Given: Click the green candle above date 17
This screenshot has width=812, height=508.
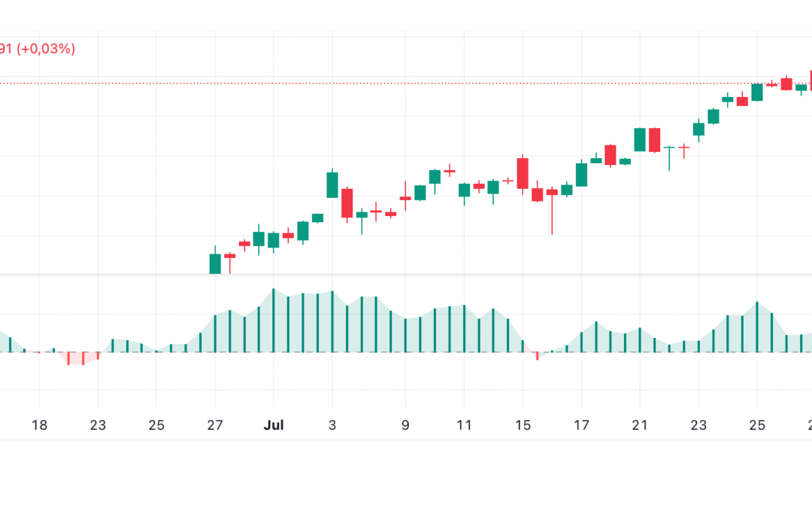Looking at the screenshot, I should point(581,175).
